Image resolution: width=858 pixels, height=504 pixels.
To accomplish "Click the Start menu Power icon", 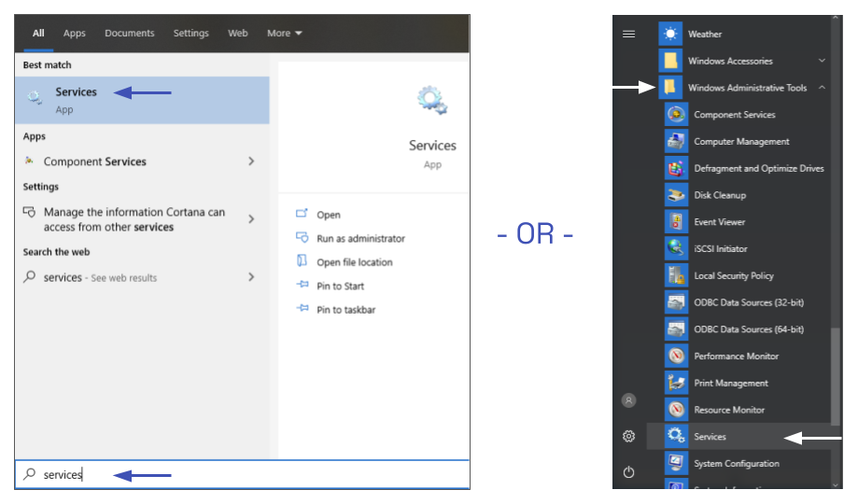I will point(628,471).
